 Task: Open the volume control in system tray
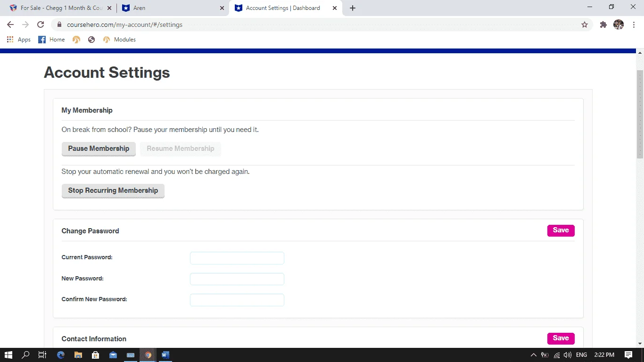point(568,355)
